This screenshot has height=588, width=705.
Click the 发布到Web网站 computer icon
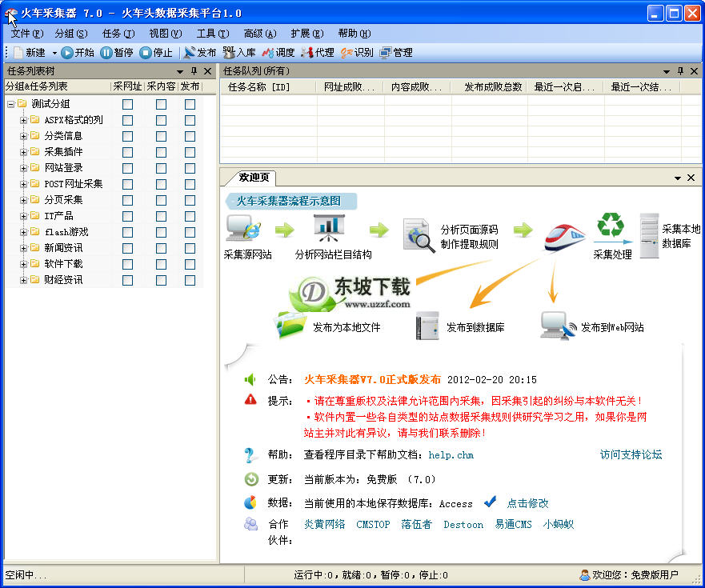558,326
